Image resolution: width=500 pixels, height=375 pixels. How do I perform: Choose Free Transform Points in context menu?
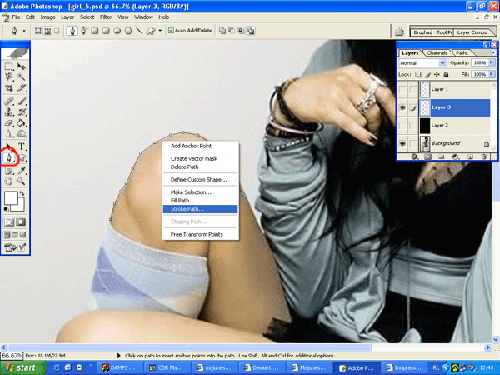pyautogui.click(x=200, y=235)
